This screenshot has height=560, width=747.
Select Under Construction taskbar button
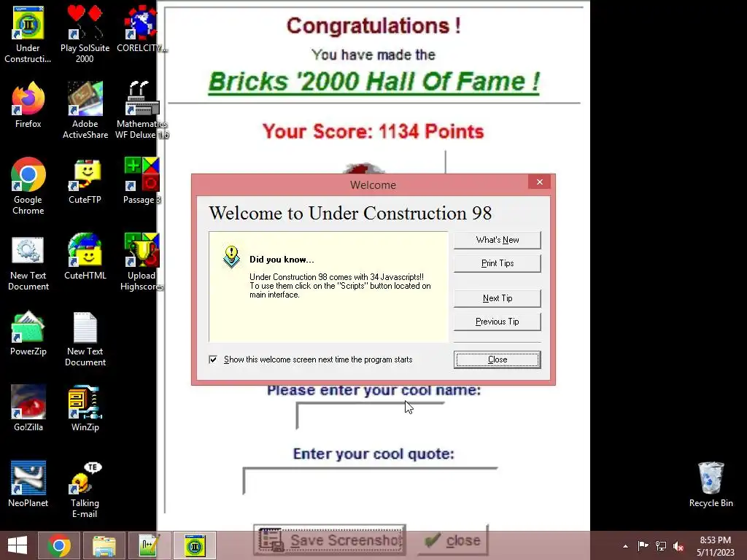click(x=194, y=545)
